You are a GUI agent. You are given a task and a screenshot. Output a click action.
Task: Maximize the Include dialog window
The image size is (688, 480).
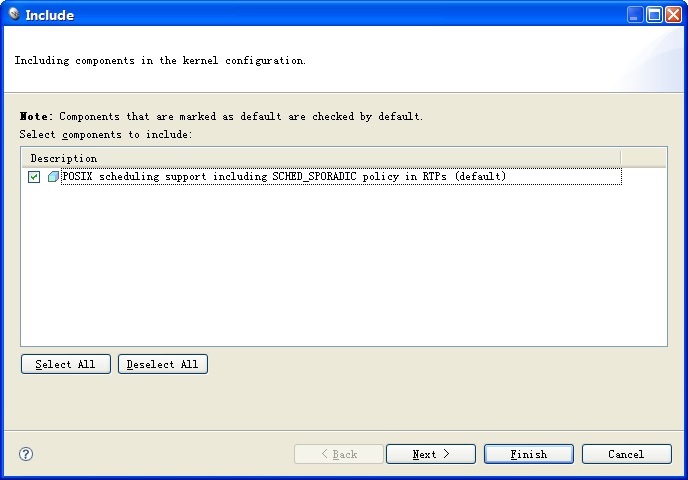click(x=654, y=14)
